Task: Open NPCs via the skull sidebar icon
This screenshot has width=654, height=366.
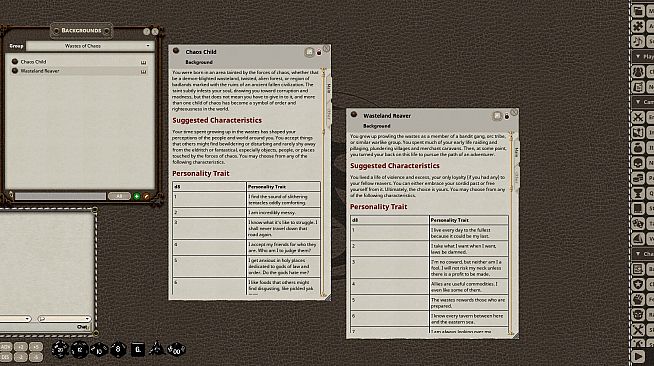Action: pos(638,163)
